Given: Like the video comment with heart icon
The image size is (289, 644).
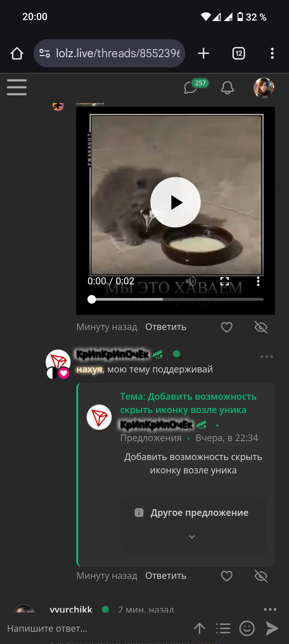Looking at the screenshot, I should pyautogui.click(x=227, y=327).
